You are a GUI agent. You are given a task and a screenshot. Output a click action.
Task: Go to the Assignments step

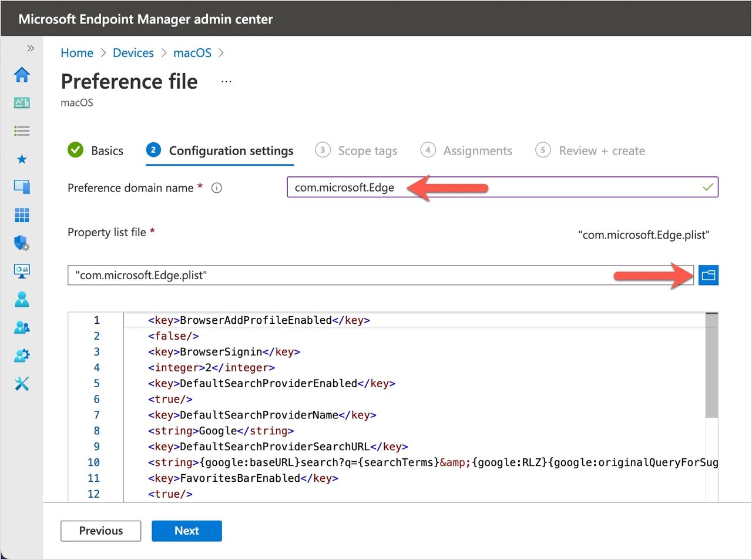466,150
